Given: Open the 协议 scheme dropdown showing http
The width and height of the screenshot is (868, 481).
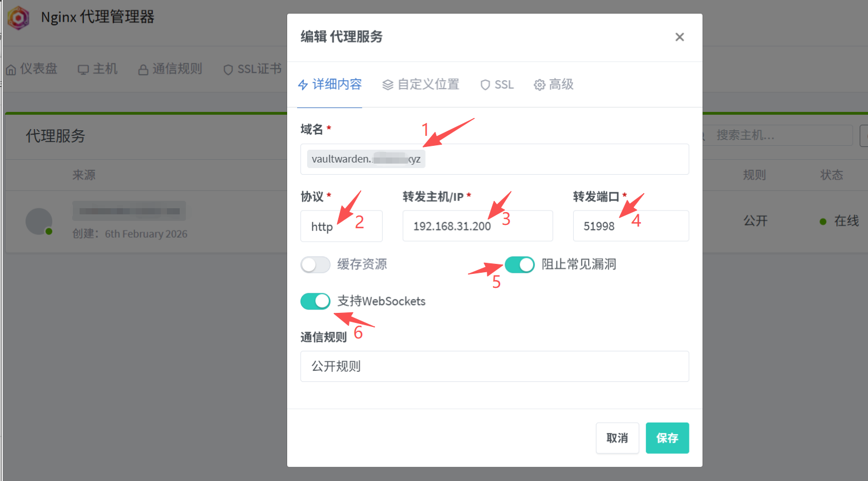Looking at the screenshot, I should tap(341, 226).
